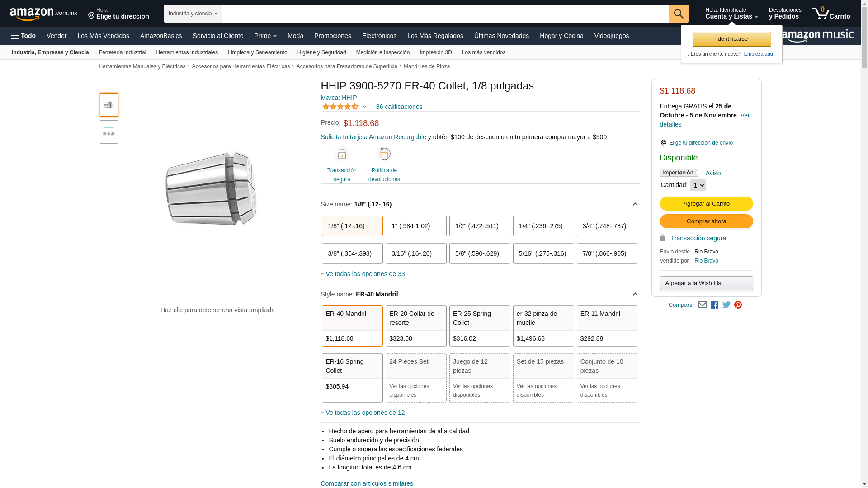Click into the search text field
Viewport: 868px width, 488px height.
445,14
